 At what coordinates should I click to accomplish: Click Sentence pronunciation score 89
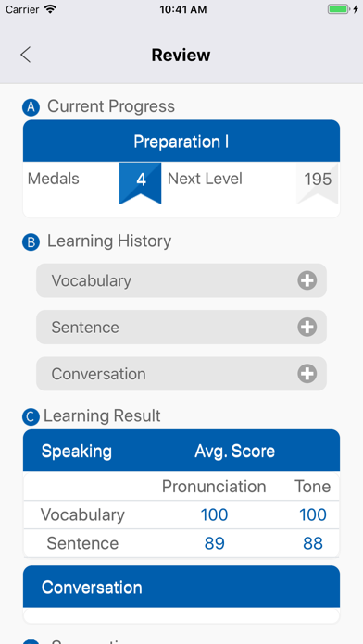point(214,543)
